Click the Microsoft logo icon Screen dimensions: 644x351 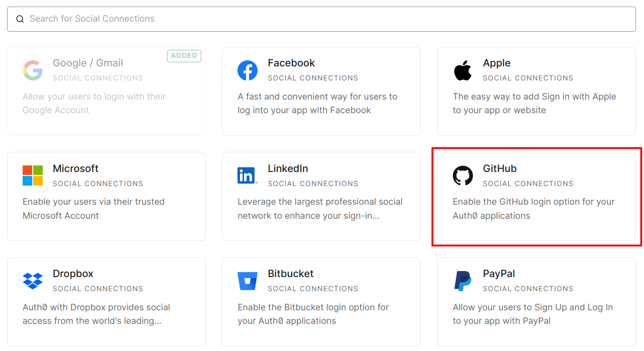click(x=33, y=175)
